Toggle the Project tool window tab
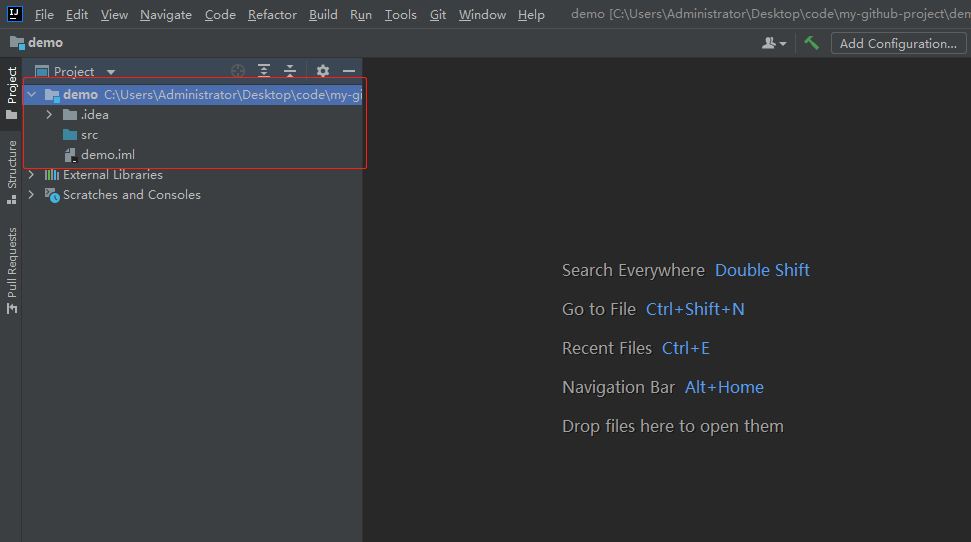971x542 pixels. pos(11,94)
